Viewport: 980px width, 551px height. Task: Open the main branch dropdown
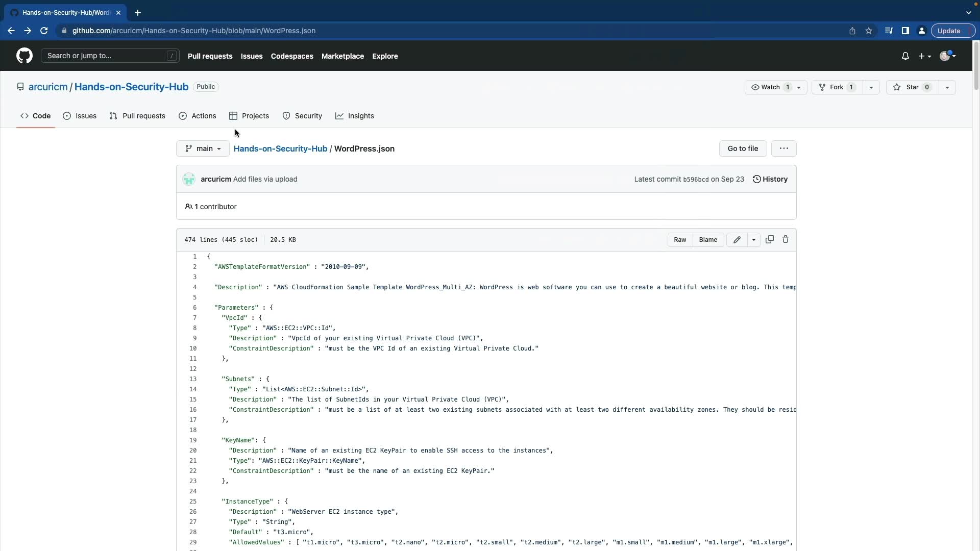coord(203,148)
